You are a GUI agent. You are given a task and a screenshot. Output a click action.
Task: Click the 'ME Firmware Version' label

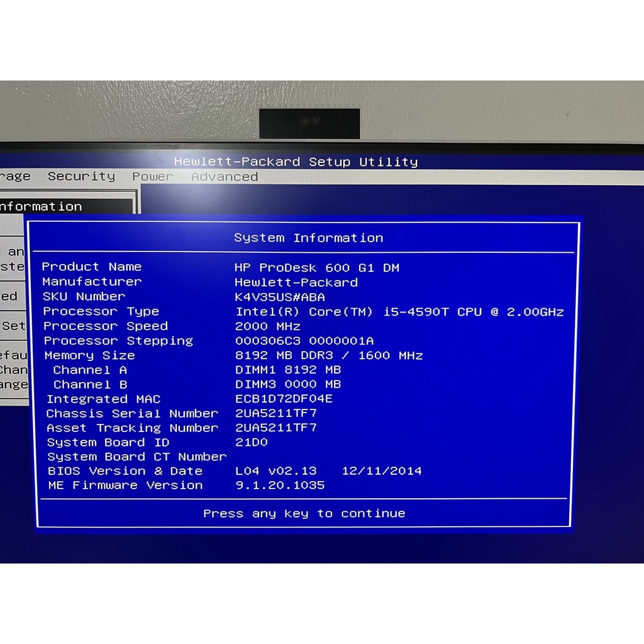coord(125,486)
